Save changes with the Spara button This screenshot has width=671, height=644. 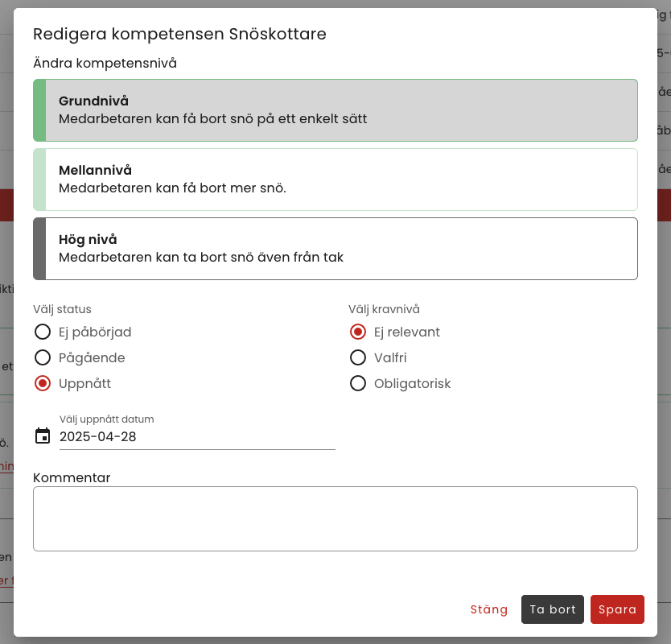(x=617, y=609)
